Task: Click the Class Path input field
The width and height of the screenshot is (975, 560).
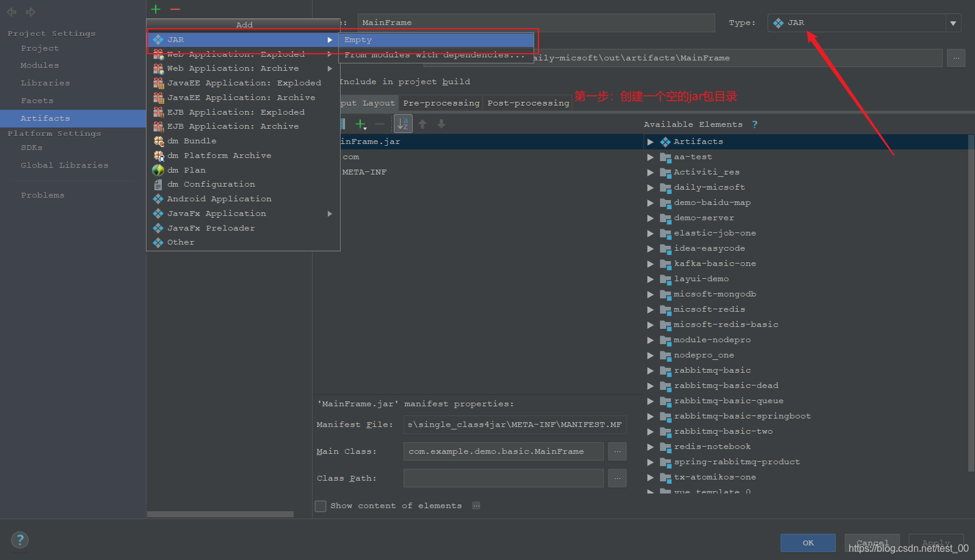Action: click(504, 478)
